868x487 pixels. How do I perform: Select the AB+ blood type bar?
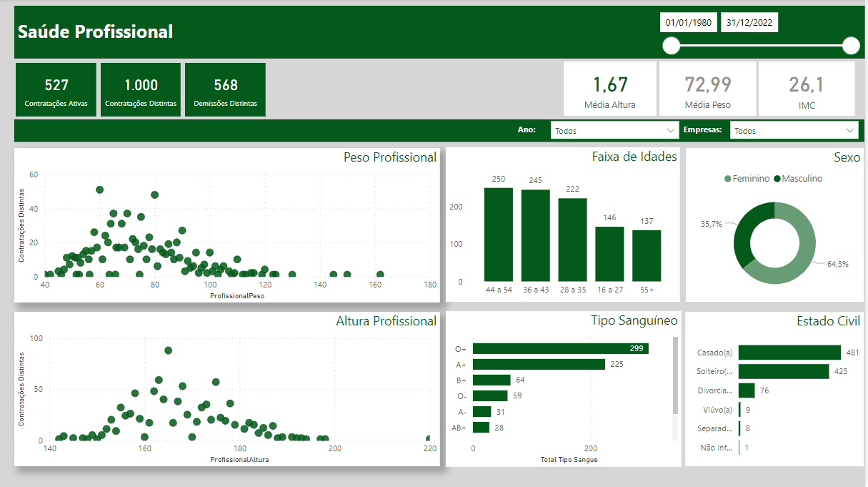tap(481, 427)
